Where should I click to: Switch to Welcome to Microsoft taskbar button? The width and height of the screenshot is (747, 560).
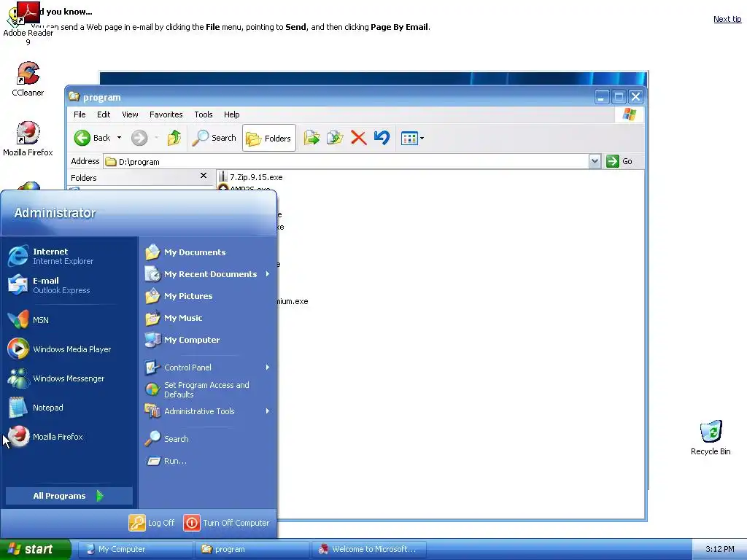click(x=368, y=549)
